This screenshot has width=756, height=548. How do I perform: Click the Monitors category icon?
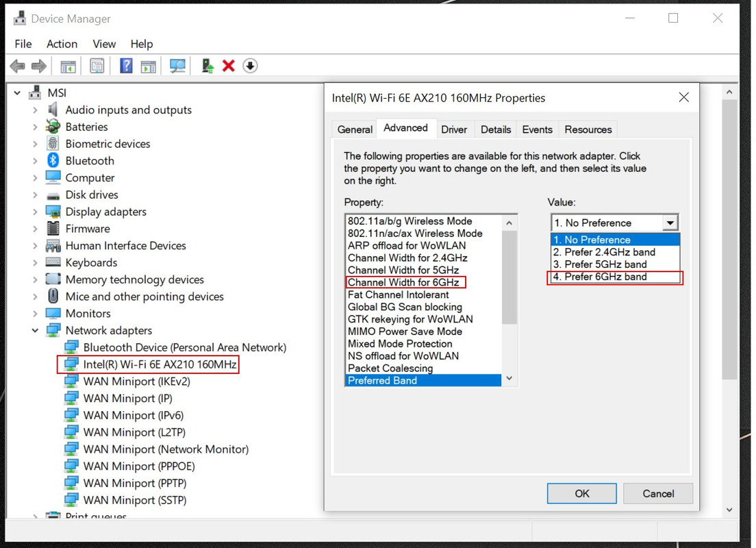pyautogui.click(x=53, y=314)
